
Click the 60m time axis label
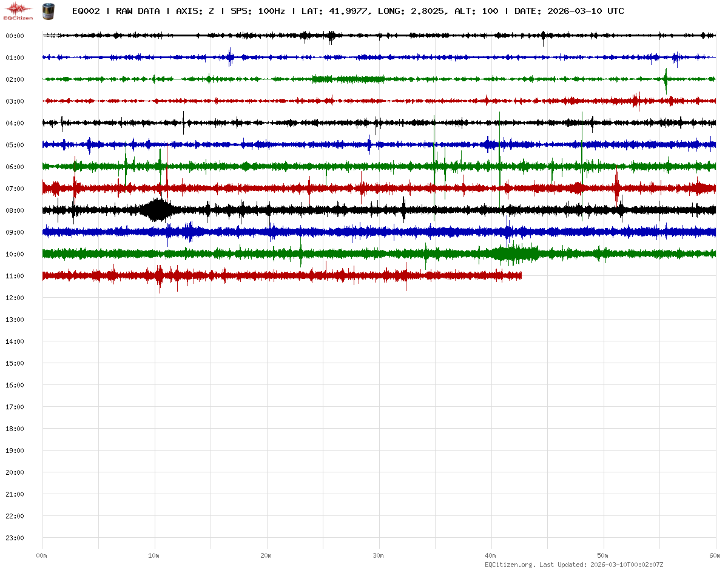click(715, 555)
